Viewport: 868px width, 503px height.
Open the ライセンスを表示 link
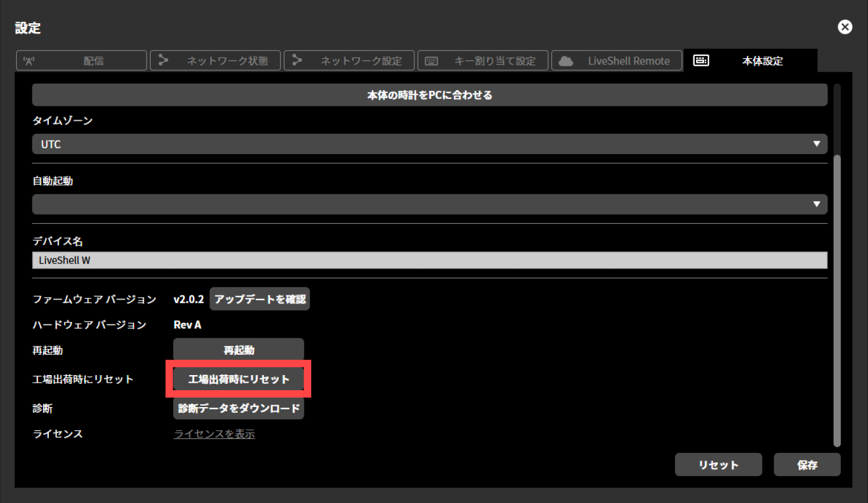pyautogui.click(x=214, y=433)
